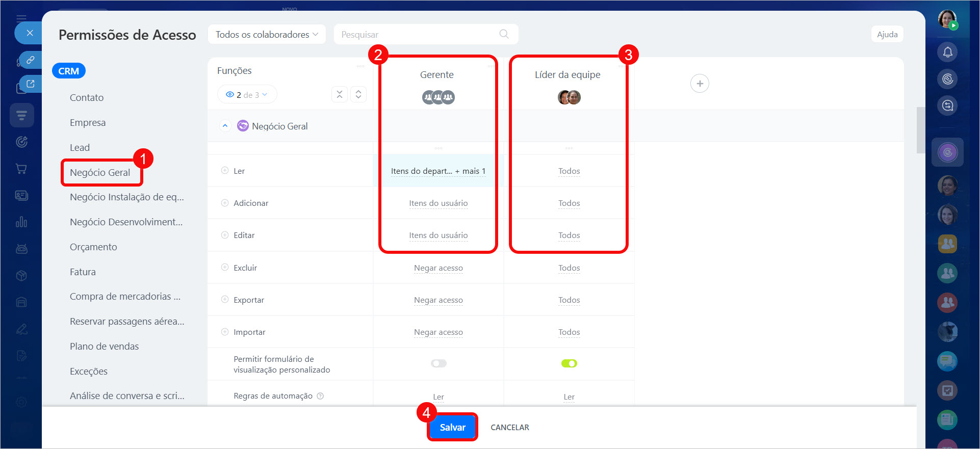This screenshot has height=449, width=980.
Task: Open the Gerente role members avatars
Action: (438, 97)
